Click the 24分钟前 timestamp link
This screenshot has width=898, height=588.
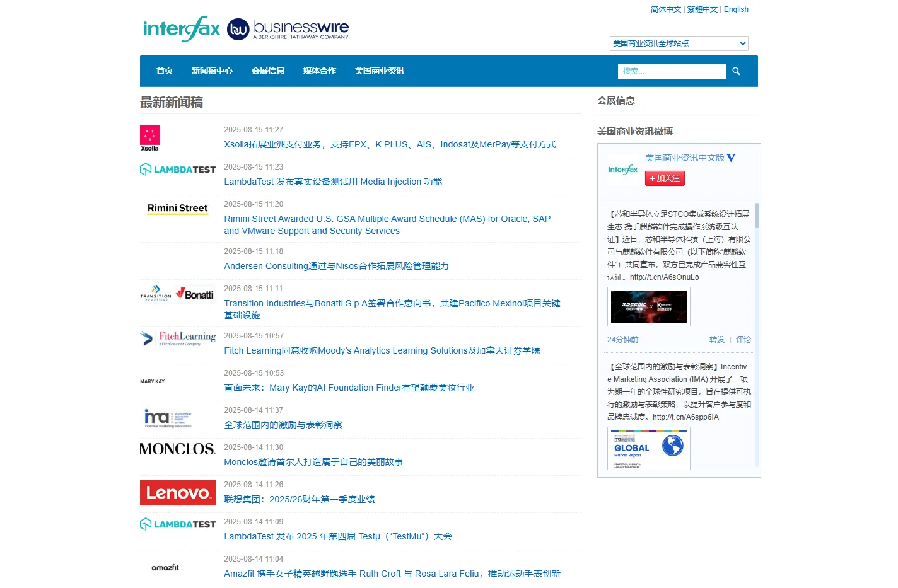pyautogui.click(x=622, y=340)
